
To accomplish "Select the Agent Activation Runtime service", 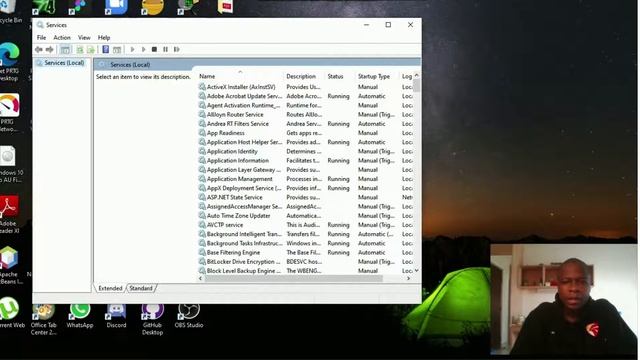I will tap(305, 105).
